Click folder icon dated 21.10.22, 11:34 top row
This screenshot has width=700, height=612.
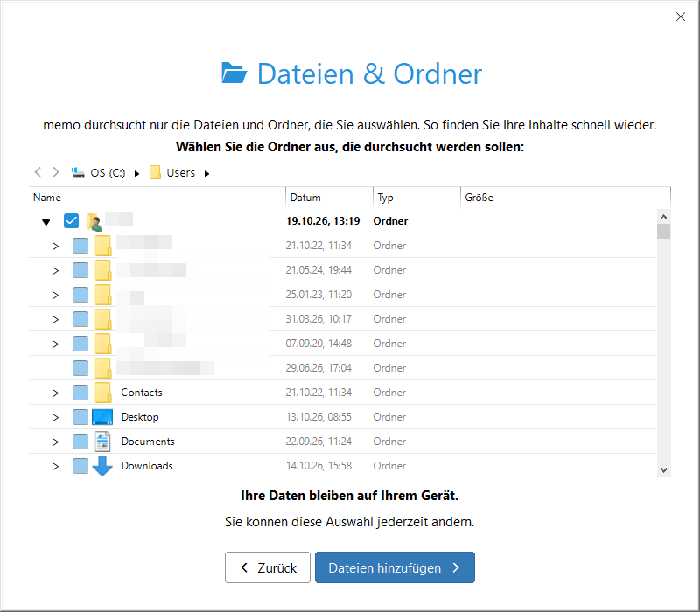(102, 246)
